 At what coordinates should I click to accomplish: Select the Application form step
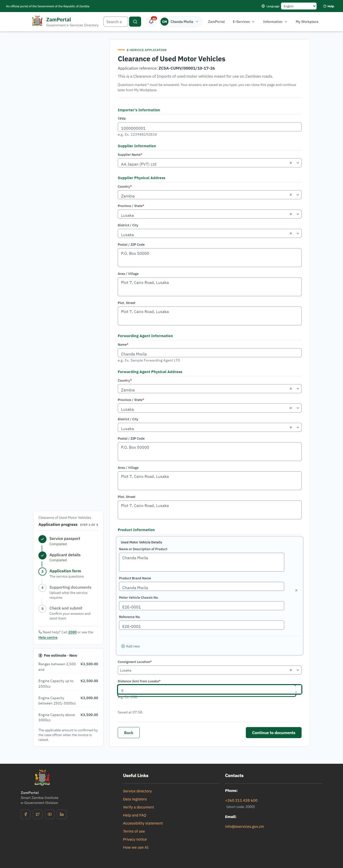pos(65,571)
